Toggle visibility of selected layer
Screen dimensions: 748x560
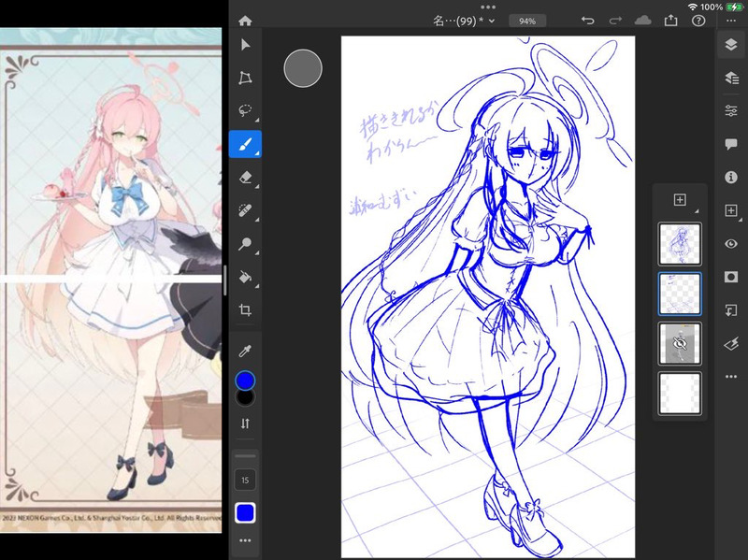coord(731,244)
